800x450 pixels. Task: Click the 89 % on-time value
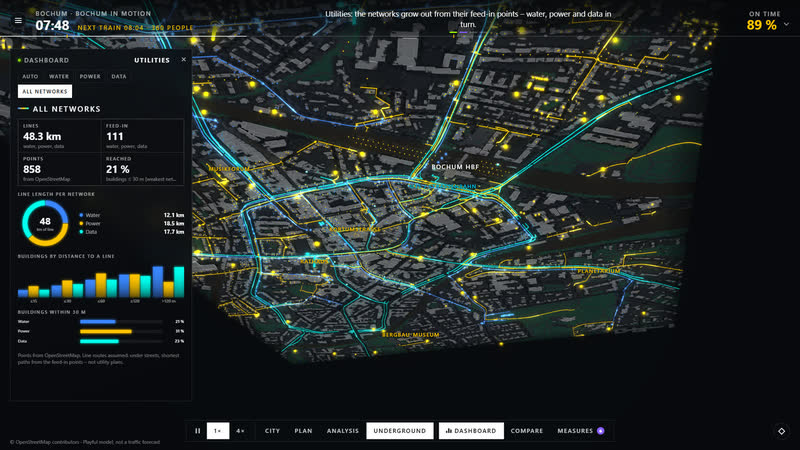pyautogui.click(x=761, y=25)
